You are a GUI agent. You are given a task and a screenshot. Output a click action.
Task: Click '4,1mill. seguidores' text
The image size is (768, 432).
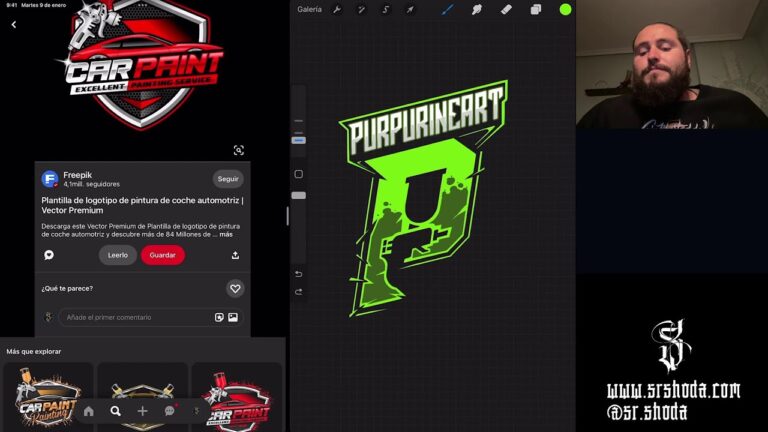click(92, 184)
